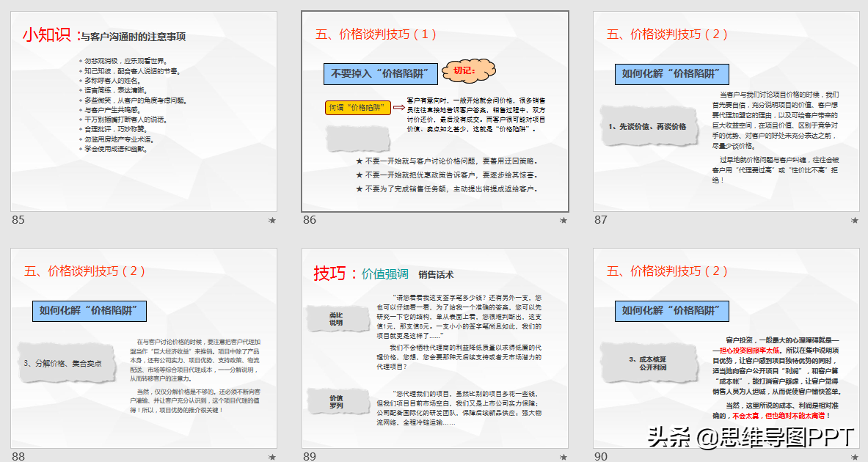Click the red 技巧 heading on slide 89
The image size is (868, 462).
[330, 273]
